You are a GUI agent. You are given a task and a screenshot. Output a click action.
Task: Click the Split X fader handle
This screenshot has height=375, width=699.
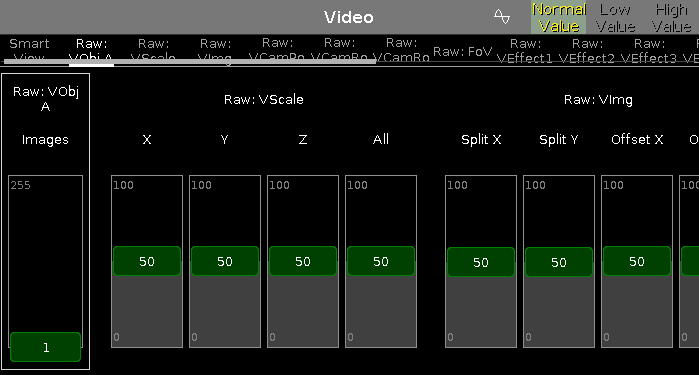pos(481,262)
